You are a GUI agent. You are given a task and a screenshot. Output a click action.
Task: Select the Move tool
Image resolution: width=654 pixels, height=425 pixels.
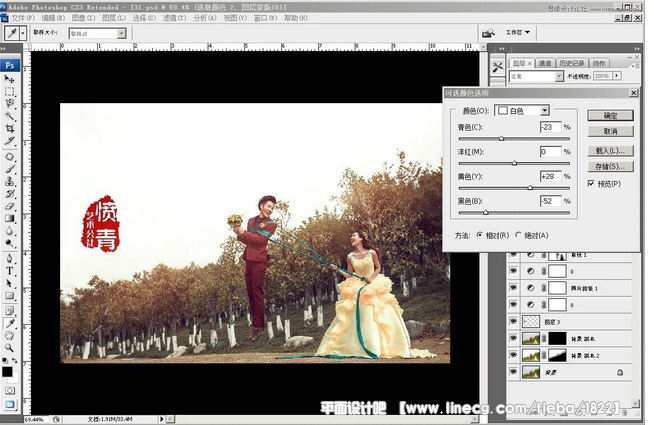[x=9, y=79]
